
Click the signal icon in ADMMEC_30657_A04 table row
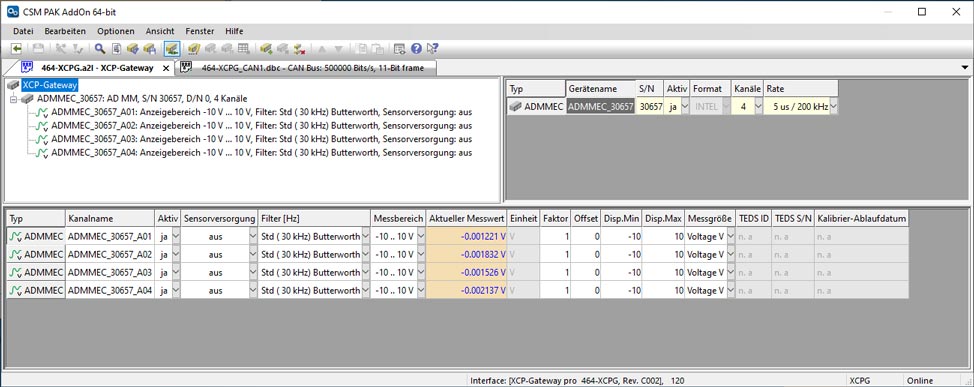point(15,291)
